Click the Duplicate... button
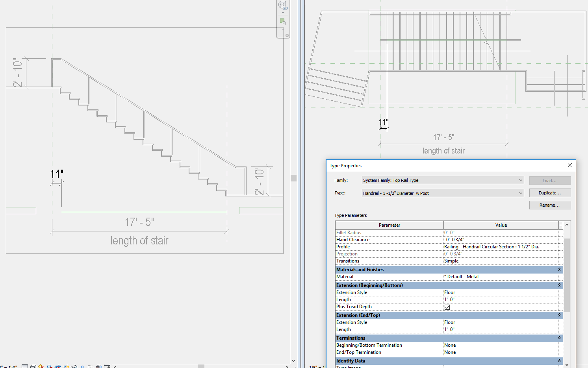This screenshot has height=368, width=588. pyautogui.click(x=550, y=193)
